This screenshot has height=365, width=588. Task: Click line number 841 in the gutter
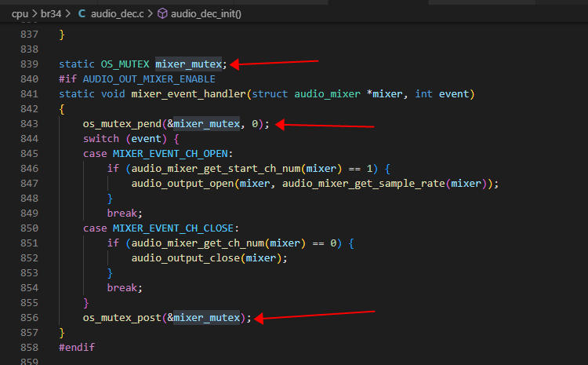point(29,94)
